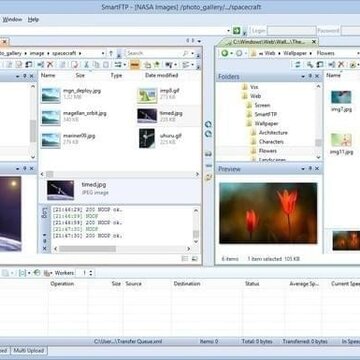Click the Wallpaper breadcrumb in local path
This screenshot has width=360, height=360.
click(295, 53)
